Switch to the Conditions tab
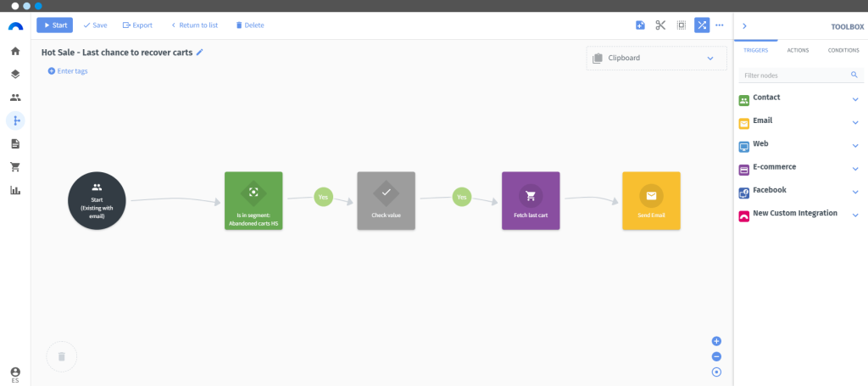 click(843, 50)
